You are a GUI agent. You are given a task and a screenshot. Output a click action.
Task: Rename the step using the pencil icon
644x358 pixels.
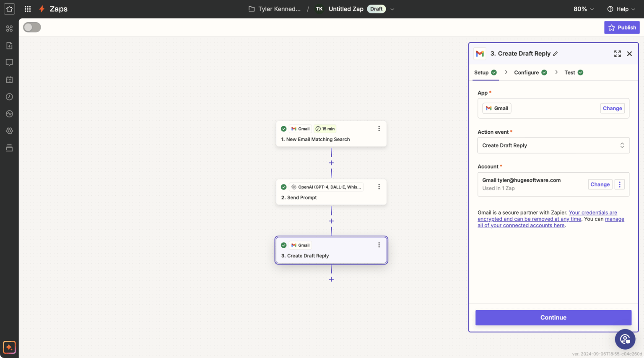pos(556,53)
